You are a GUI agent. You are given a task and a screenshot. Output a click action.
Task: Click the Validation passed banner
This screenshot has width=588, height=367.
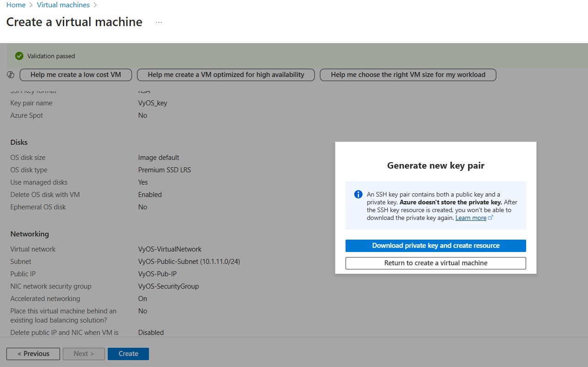point(50,55)
